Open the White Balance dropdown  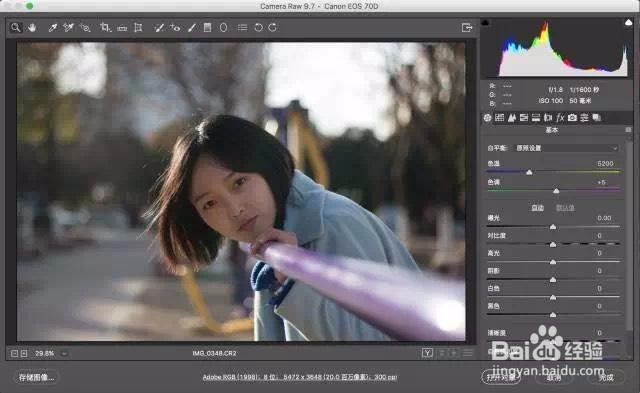pyautogui.click(x=567, y=148)
